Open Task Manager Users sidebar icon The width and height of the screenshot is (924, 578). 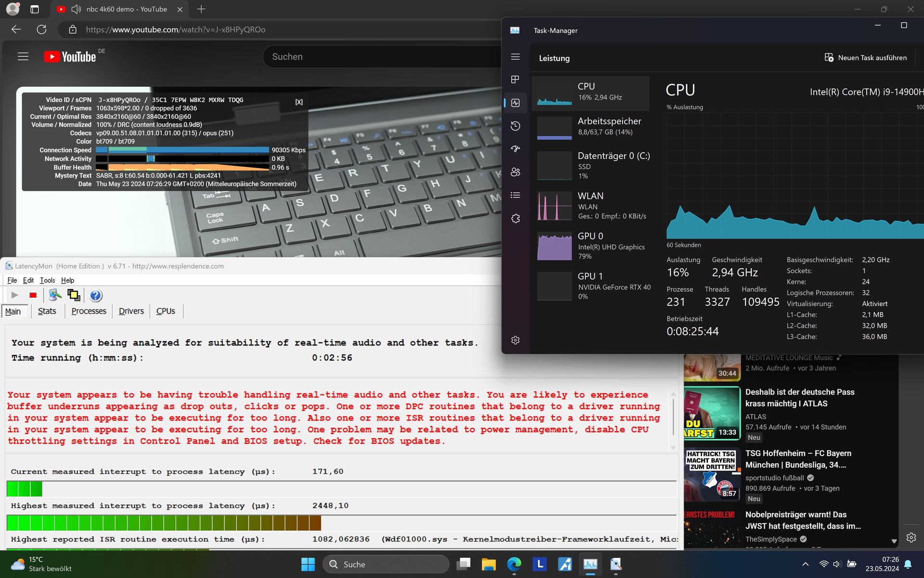point(515,172)
